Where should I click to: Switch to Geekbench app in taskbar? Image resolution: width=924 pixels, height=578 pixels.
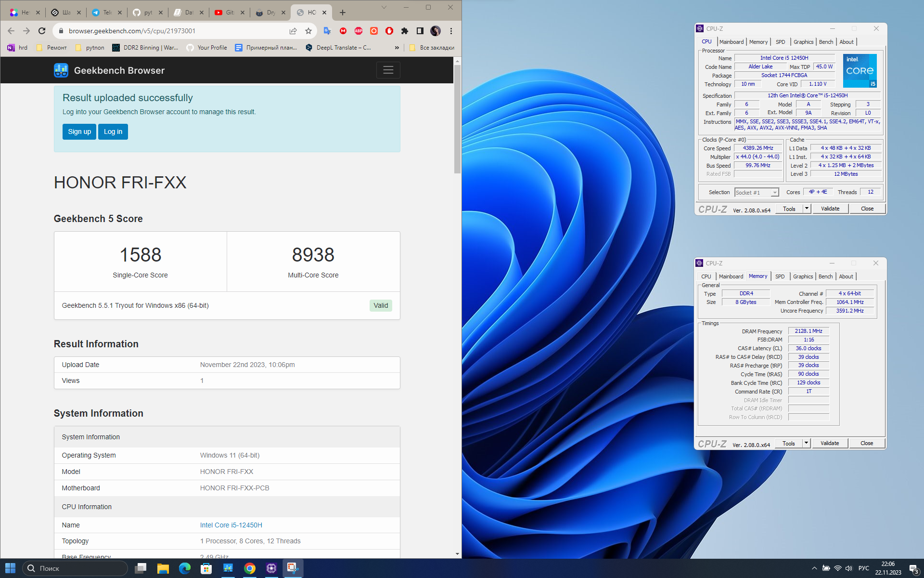[228, 568]
